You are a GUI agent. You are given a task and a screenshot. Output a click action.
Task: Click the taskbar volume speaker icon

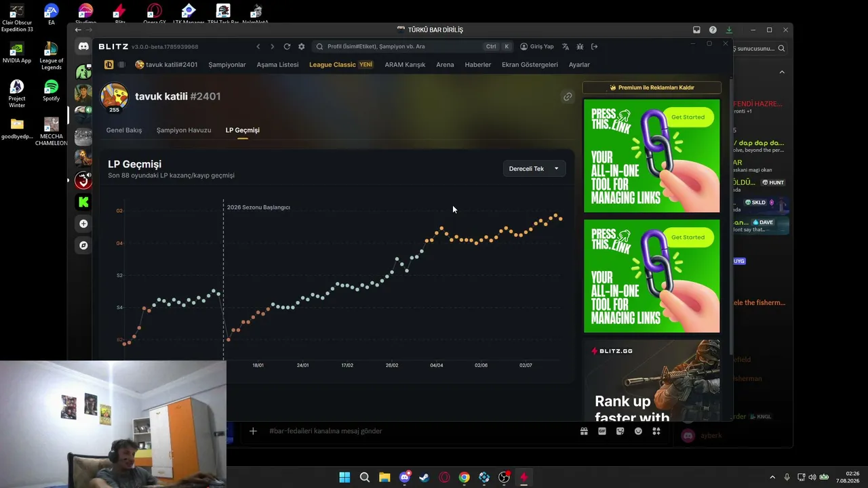point(812,477)
